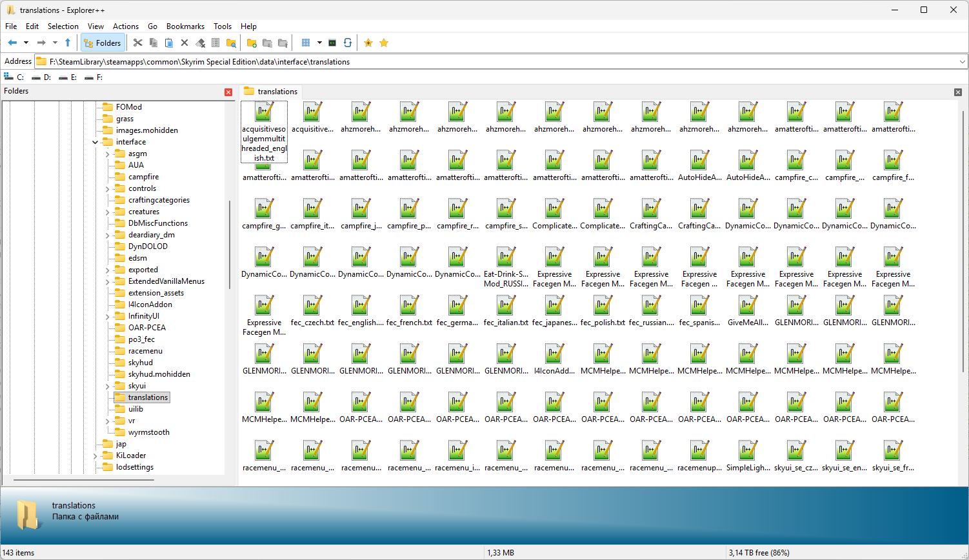Open the Edit menu
Image resolution: width=969 pixels, height=560 pixels.
(x=32, y=26)
